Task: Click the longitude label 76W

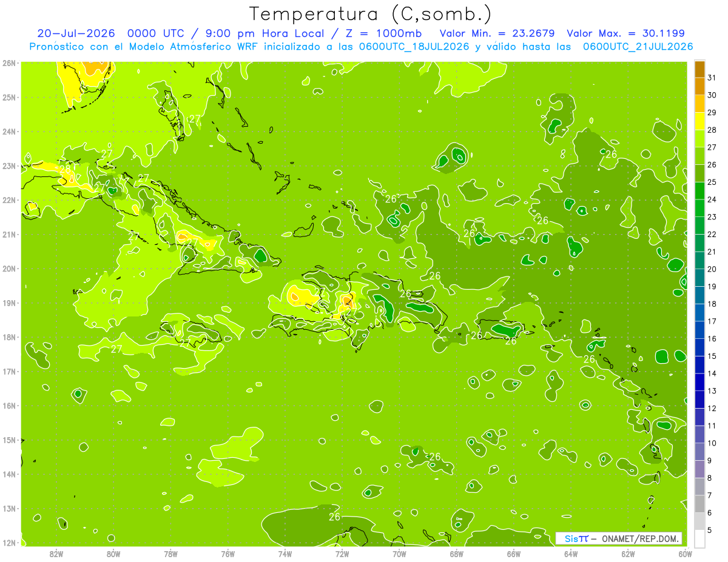Action: [x=227, y=554]
